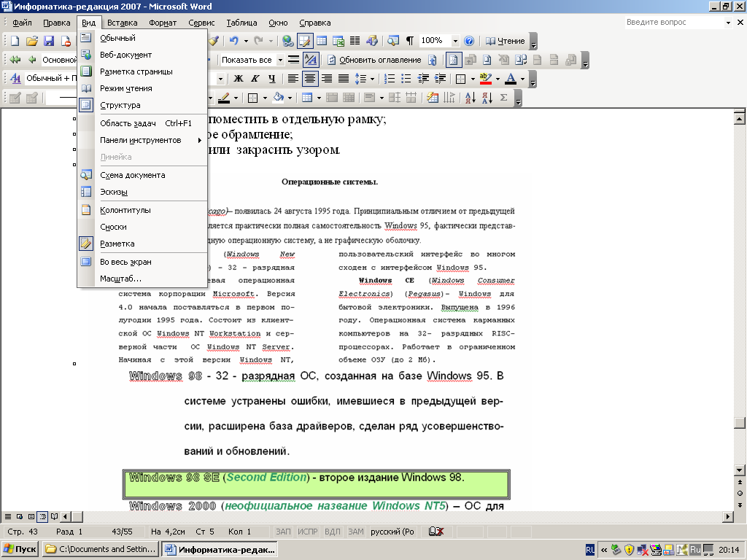The width and height of the screenshot is (747, 560).
Task: Toggle show paragraph marks (¶)
Action: (x=410, y=41)
